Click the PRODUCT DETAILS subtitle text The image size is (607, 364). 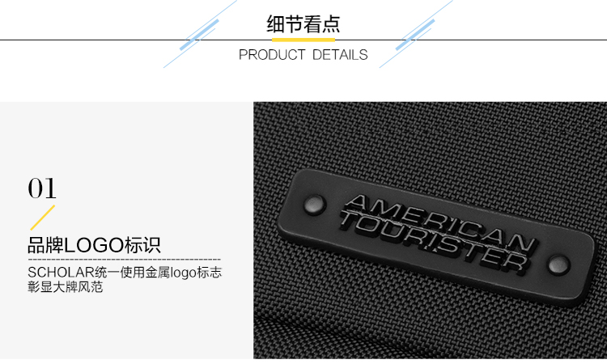pos(303,55)
